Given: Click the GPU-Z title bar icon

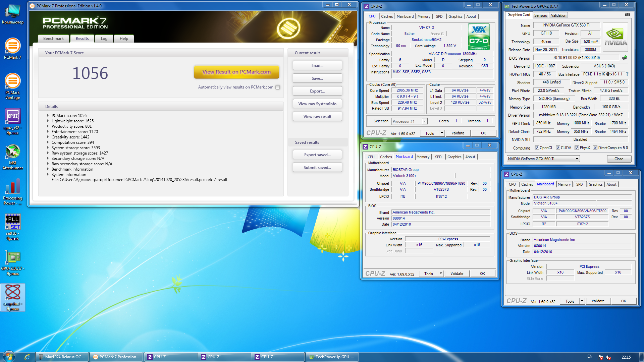Looking at the screenshot, I should 507,6.
